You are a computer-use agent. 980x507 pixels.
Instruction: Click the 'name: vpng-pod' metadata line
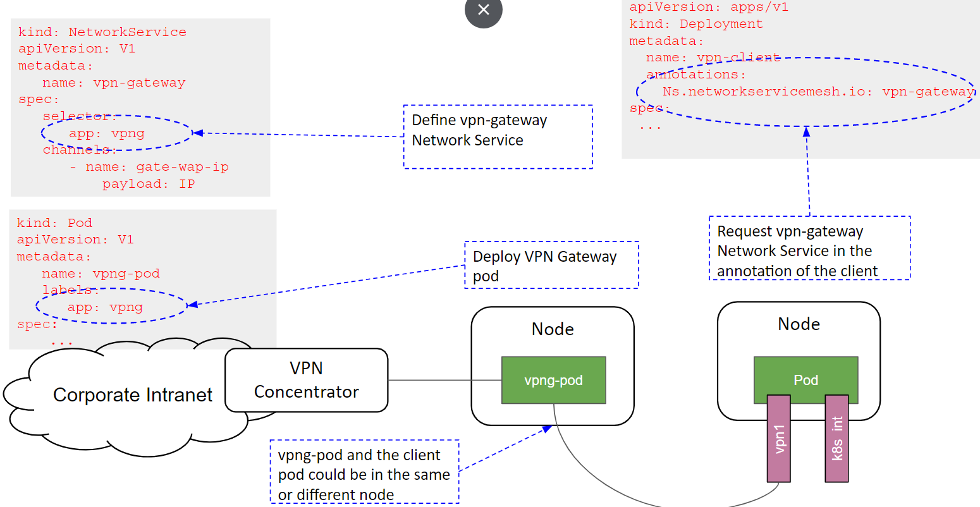tap(101, 274)
